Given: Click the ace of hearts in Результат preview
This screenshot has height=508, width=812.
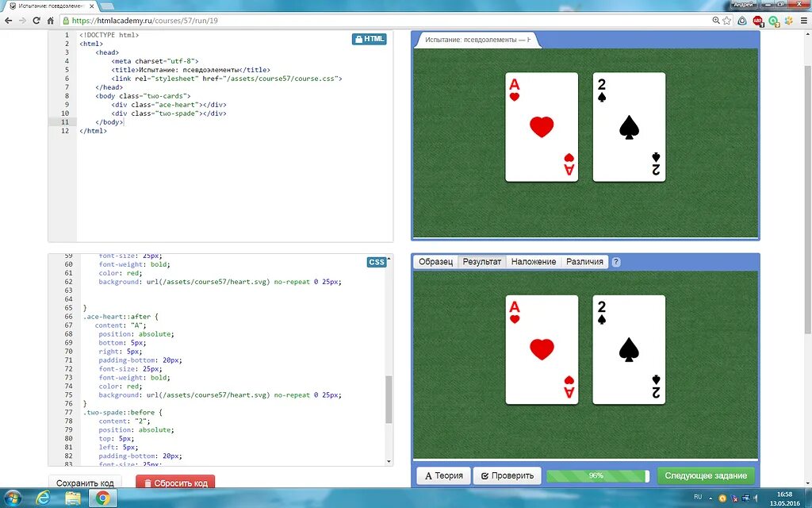Looking at the screenshot, I should click(x=542, y=350).
